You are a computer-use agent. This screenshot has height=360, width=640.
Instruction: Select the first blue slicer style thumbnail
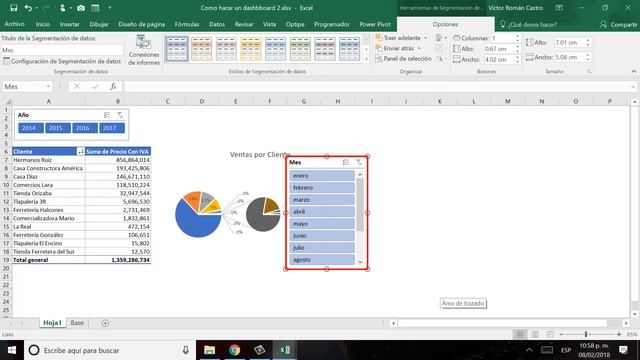[177, 49]
